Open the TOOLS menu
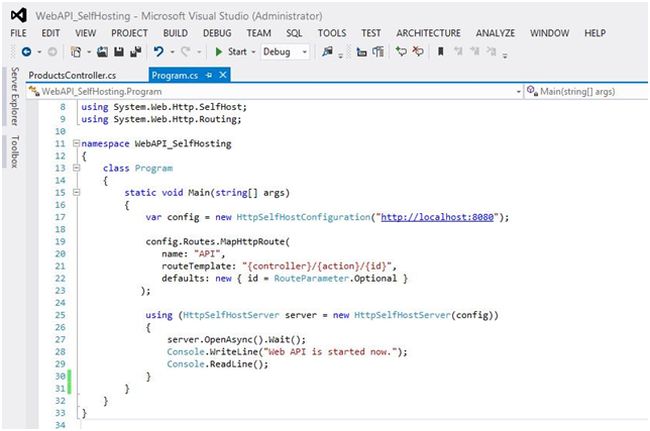This screenshot has width=650, height=431. tap(332, 33)
